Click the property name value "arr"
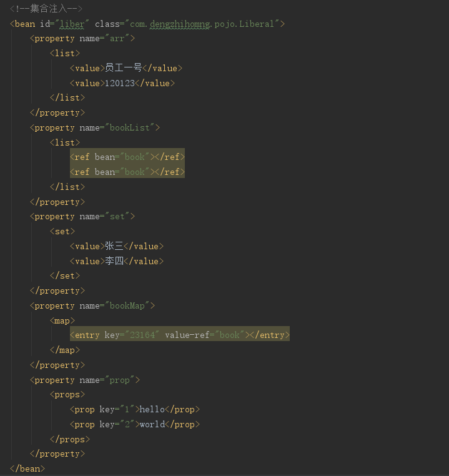 coord(117,39)
